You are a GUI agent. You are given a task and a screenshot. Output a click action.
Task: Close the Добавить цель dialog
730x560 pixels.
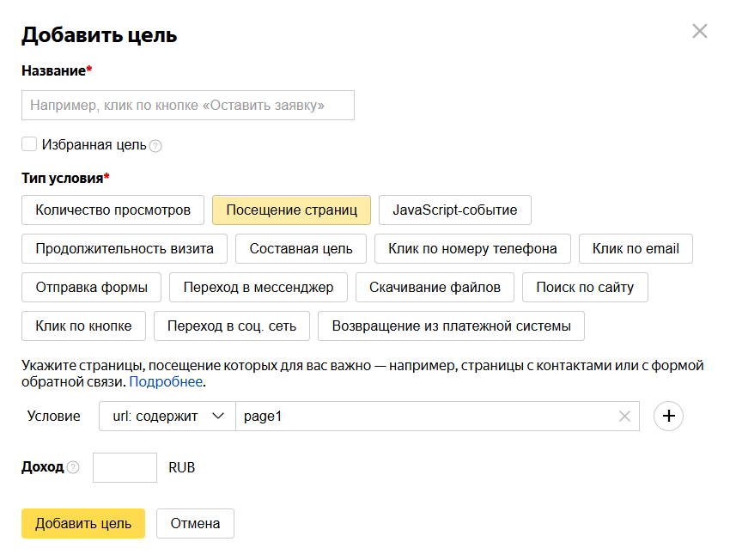(700, 32)
